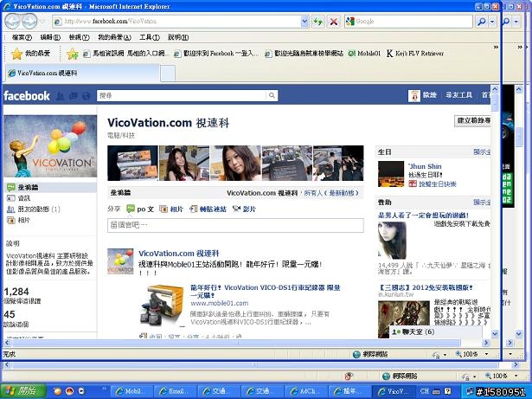Open the 尋友工具 header link
The width and height of the screenshot is (532, 399).
458,95
